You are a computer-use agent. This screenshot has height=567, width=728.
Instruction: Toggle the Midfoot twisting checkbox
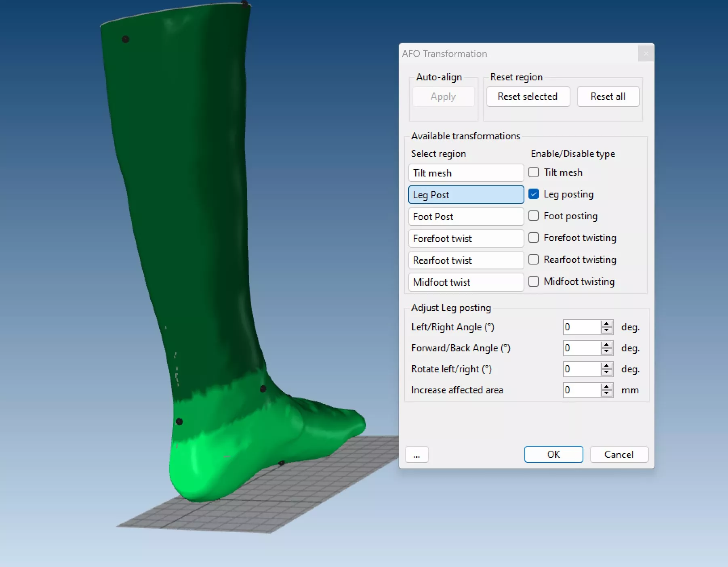coord(534,281)
